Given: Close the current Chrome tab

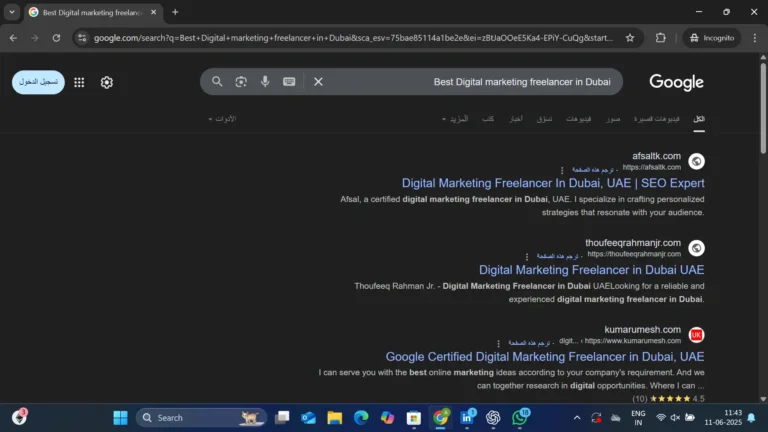Looking at the screenshot, I should click(x=153, y=12).
